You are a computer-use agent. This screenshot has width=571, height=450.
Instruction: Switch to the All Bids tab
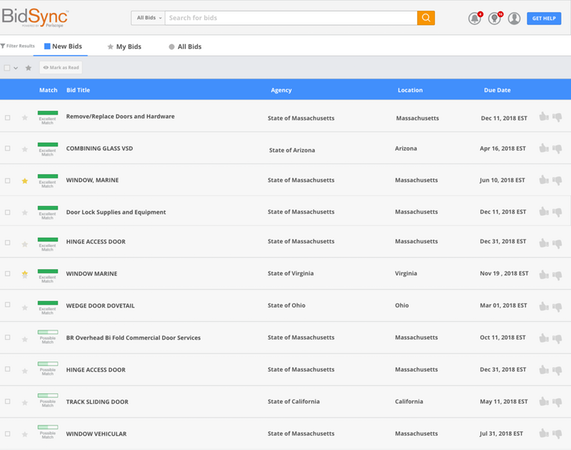tap(185, 47)
